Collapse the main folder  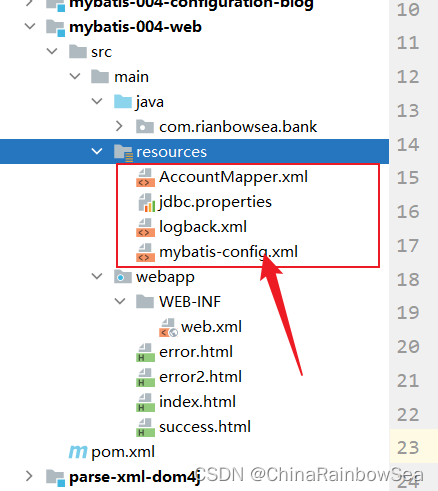75,77
